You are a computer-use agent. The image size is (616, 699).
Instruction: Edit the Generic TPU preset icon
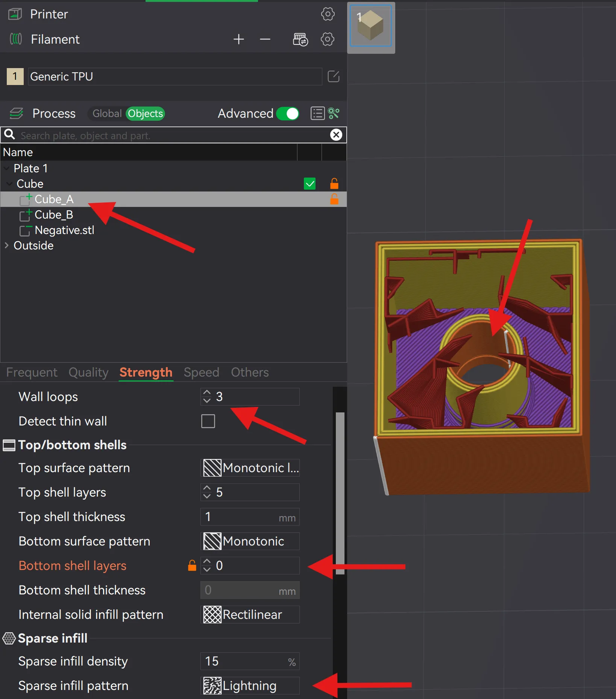(334, 76)
